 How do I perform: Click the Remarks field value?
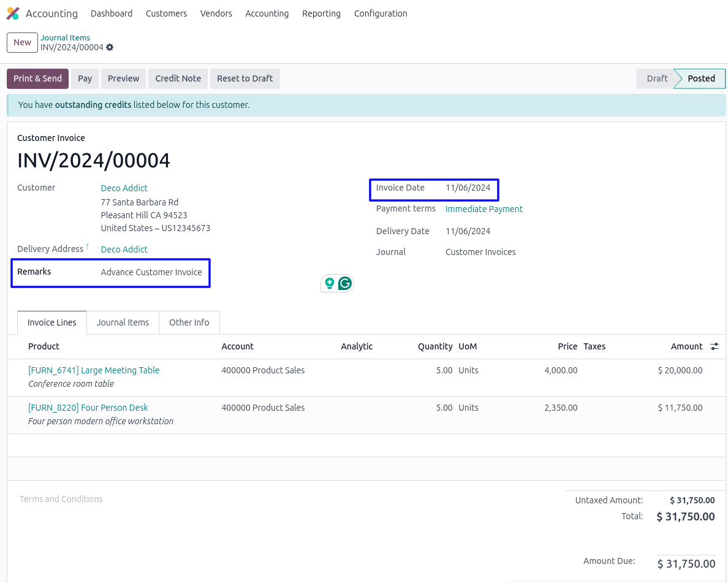point(151,272)
